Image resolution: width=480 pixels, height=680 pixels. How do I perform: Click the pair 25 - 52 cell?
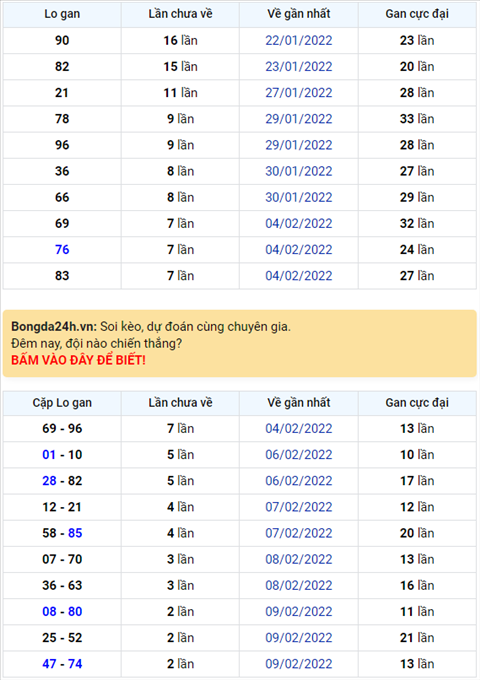[x=62, y=638]
